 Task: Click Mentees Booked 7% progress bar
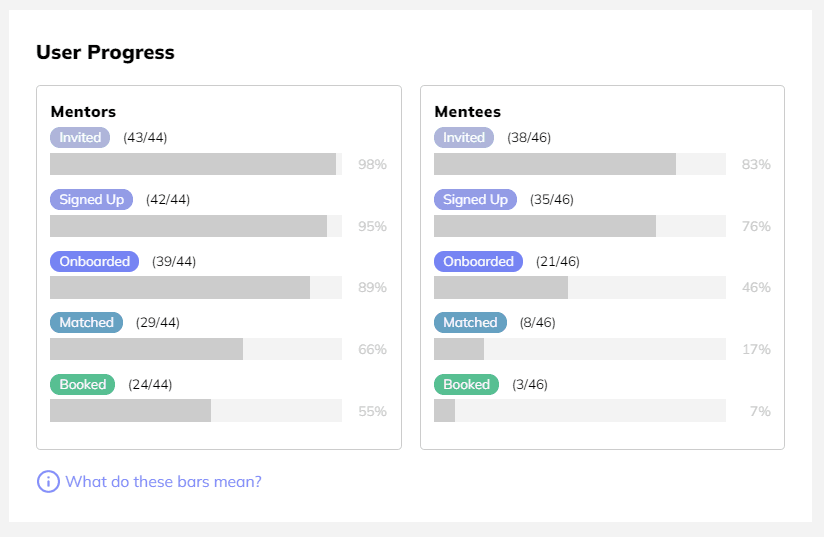[x=580, y=411]
